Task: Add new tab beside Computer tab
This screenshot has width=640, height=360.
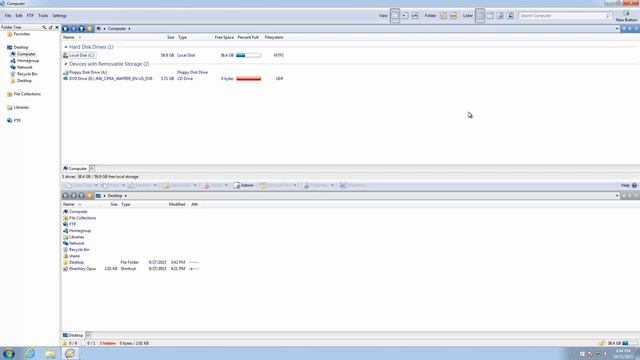Action: [92, 168]
